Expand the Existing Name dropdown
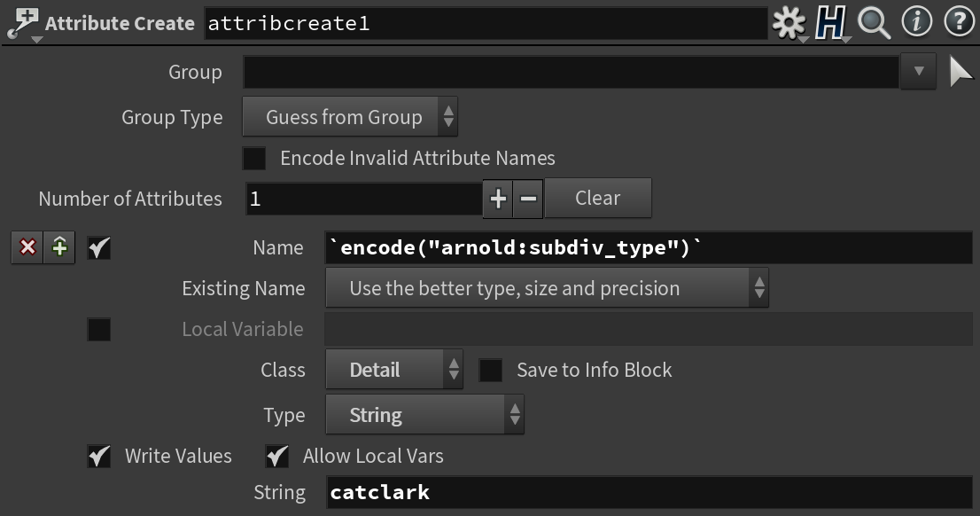The width and height of the screenshot is (980, 516). coord(547,289)
